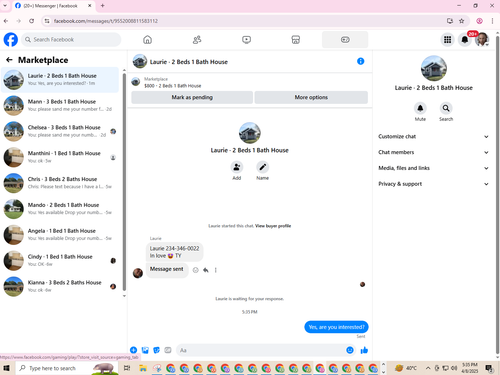Add people using the Add icon
500x375 pixels.
pyautogui.click(x=237, y=167)
